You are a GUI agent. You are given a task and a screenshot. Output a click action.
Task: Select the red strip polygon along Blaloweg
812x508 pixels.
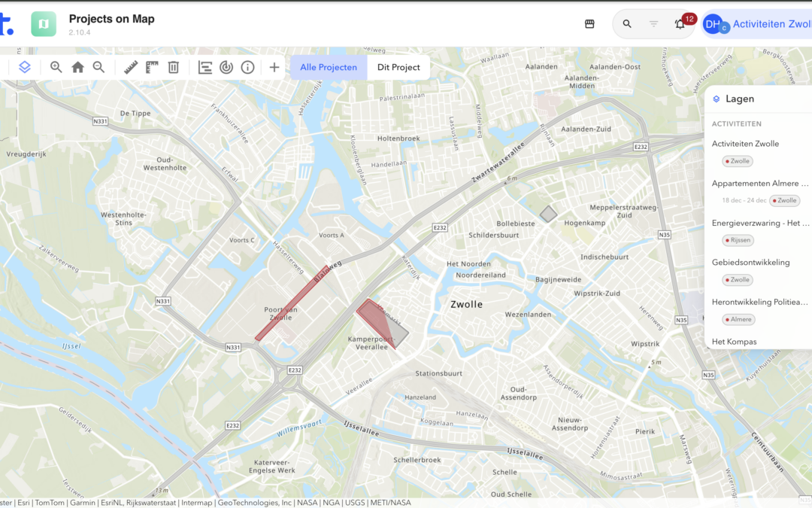(292, 303)
